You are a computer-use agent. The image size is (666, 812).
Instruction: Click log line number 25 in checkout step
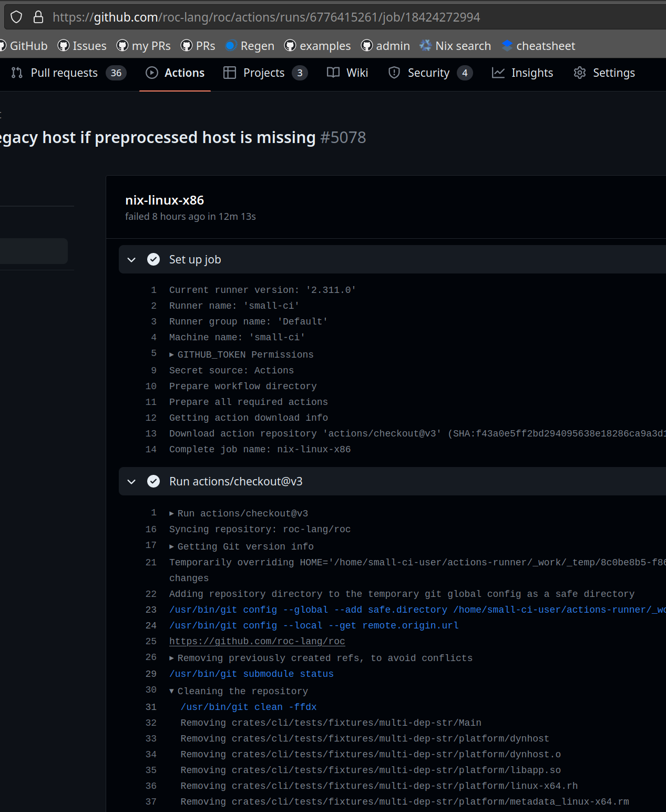tap(151, 641)
